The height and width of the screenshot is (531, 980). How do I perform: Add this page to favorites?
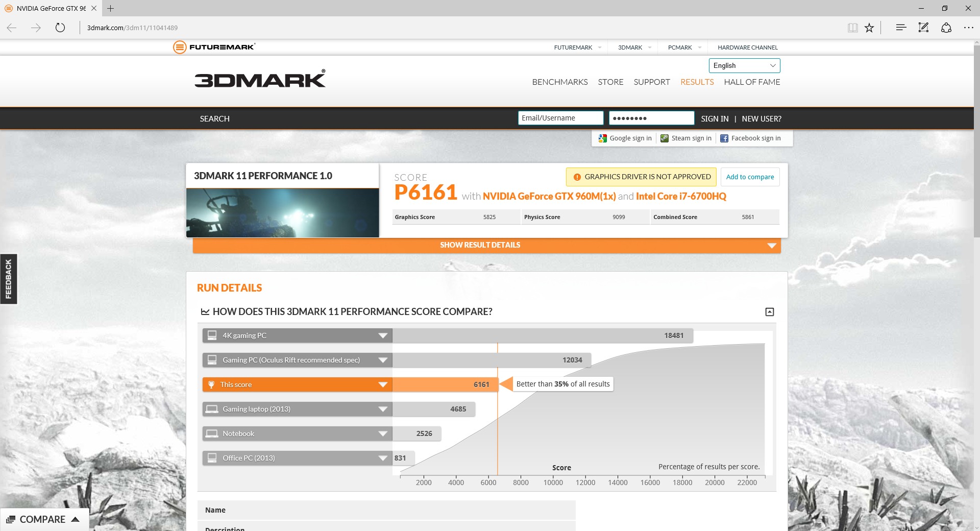pos(869,28)
